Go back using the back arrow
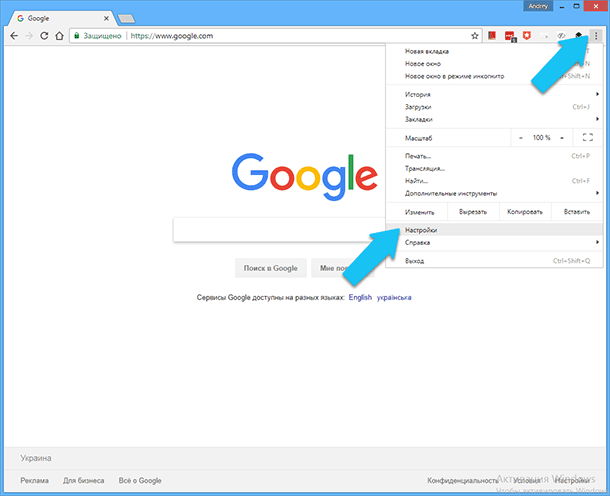 [14, 36]
